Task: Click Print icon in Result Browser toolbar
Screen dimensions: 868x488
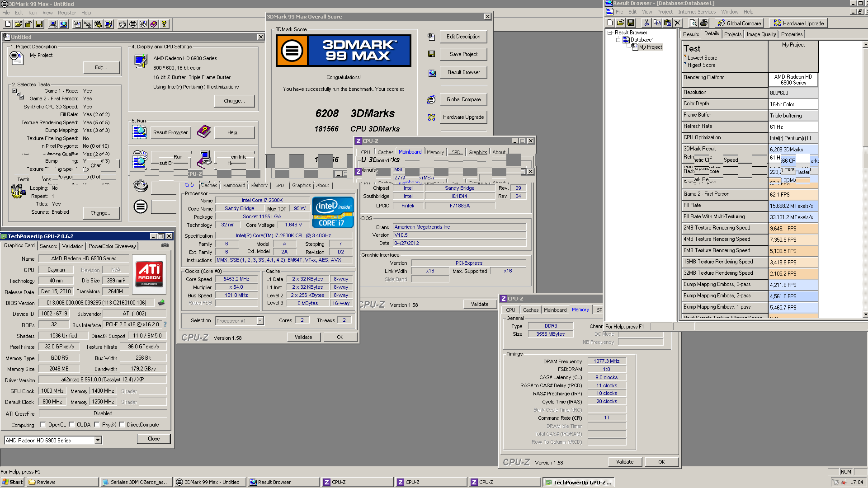Action: [x=704, y=23]
